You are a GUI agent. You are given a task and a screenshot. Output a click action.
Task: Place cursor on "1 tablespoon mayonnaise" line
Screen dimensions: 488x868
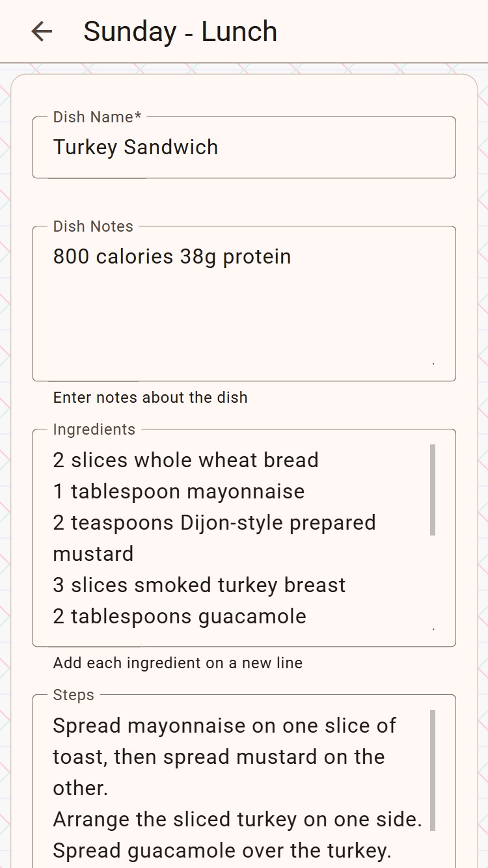click(x=178, y=492)
